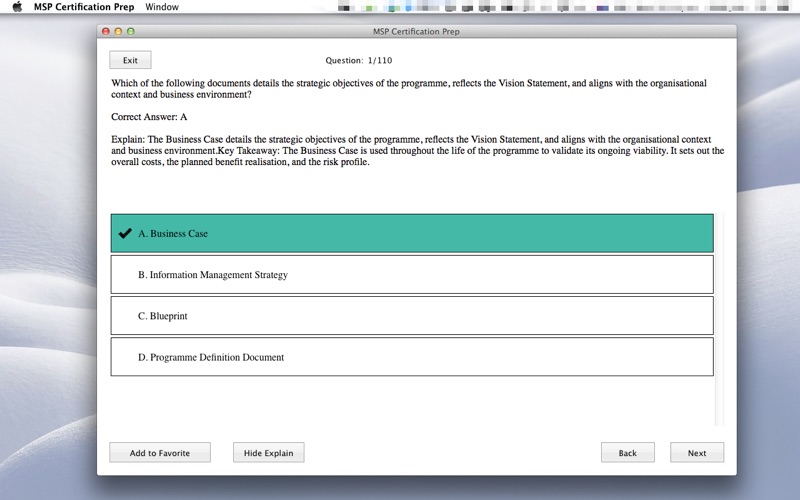Click the MSP Certification Prep window title
Screen dimensions: 800x500
416,32
